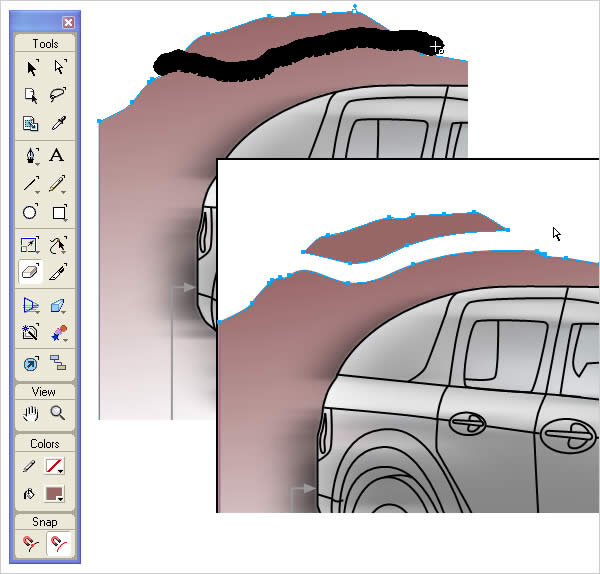The image size is (600, 574).
Task: Select the Rectangle tool
Action: [59, 212]
